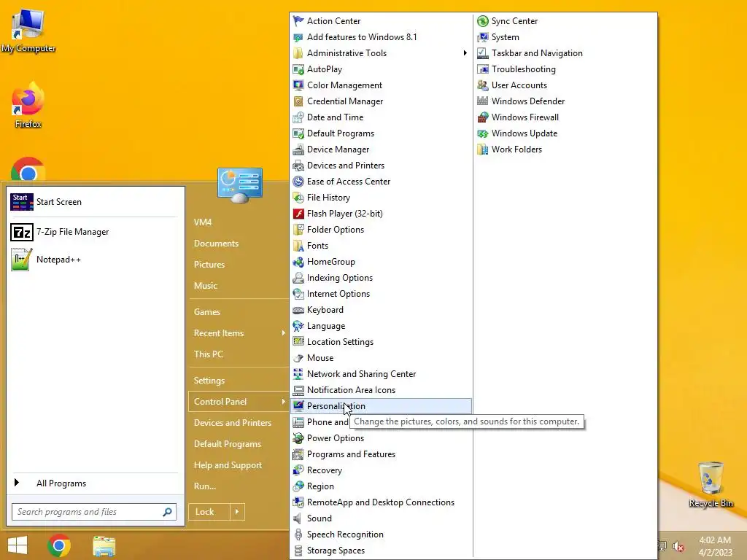The image size is (747, 560).
Task: Open Programs and Features entry
Action: [381, 454]
